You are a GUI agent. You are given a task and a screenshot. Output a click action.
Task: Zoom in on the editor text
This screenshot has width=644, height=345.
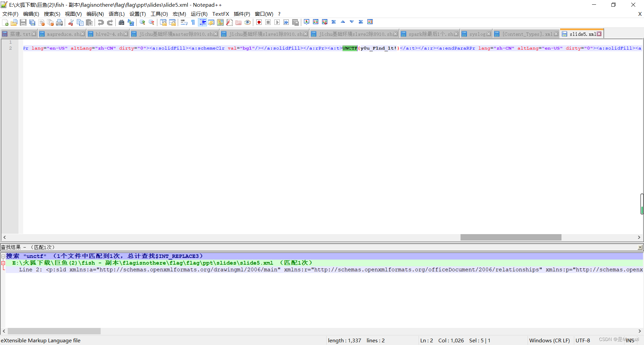tap(143, 22)
